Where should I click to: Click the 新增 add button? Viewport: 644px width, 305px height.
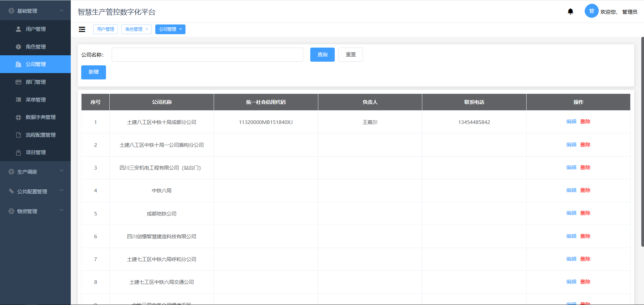(x=94, y=72)
